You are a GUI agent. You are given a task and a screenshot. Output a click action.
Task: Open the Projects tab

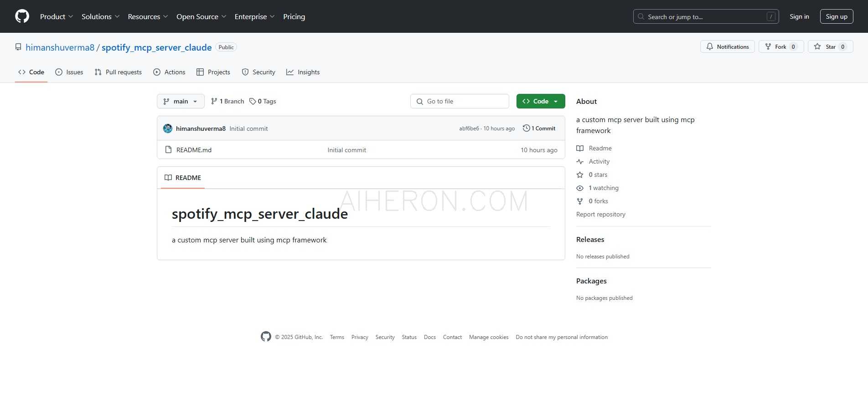(213, 72)
